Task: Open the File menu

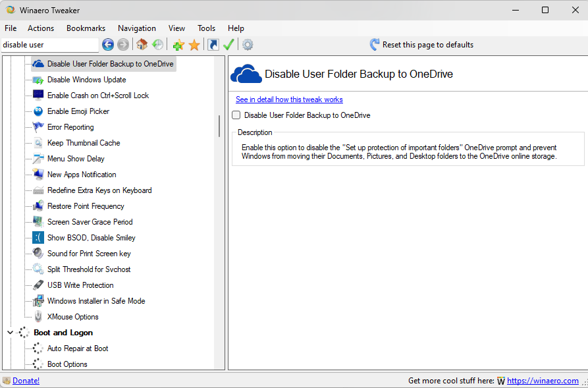Action: 11,28
